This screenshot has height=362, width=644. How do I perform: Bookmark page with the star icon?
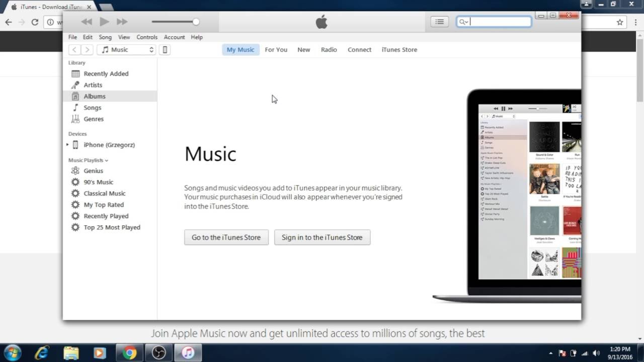click(620, 22)
